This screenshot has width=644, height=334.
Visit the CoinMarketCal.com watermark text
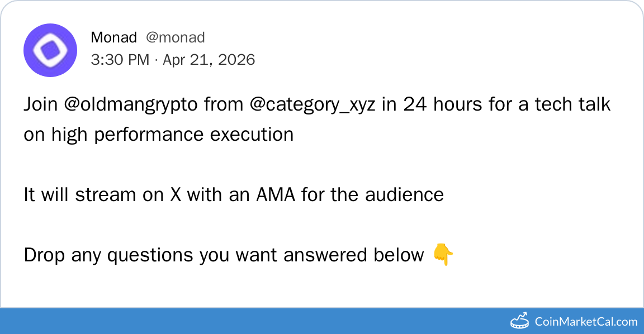point(586,321)
